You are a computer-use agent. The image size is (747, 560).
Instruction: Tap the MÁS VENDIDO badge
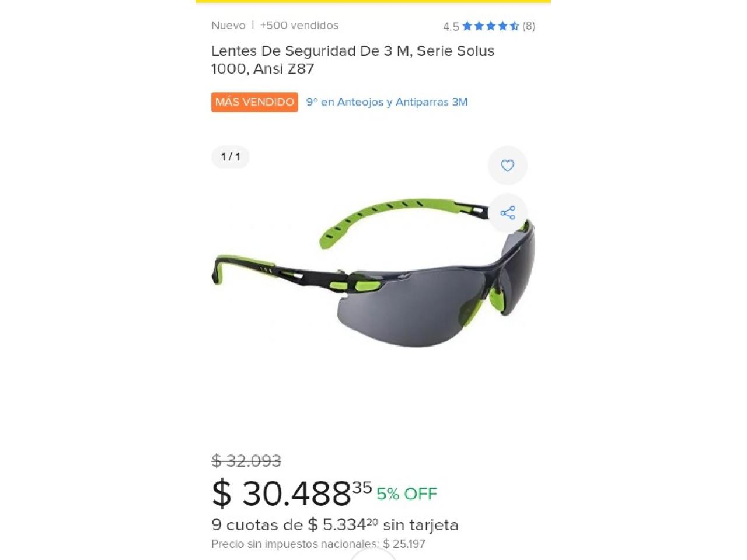[x=254, y=102]
